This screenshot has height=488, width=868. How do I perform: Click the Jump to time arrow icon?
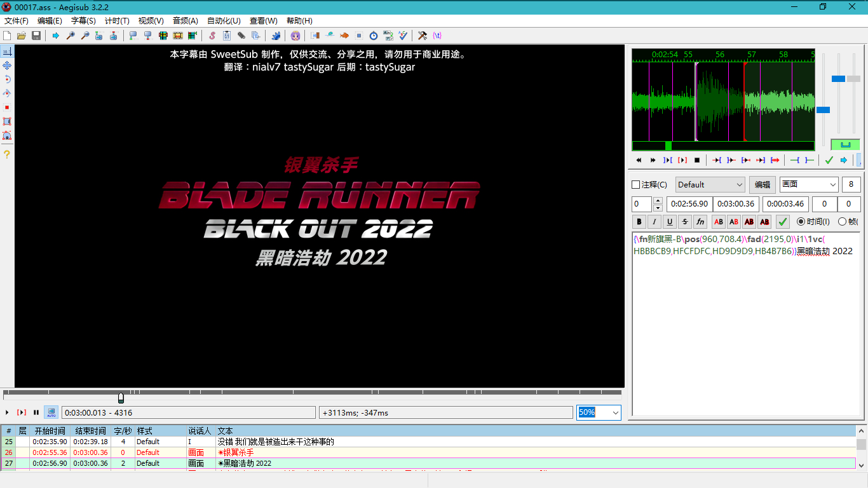tap(56, 36)
